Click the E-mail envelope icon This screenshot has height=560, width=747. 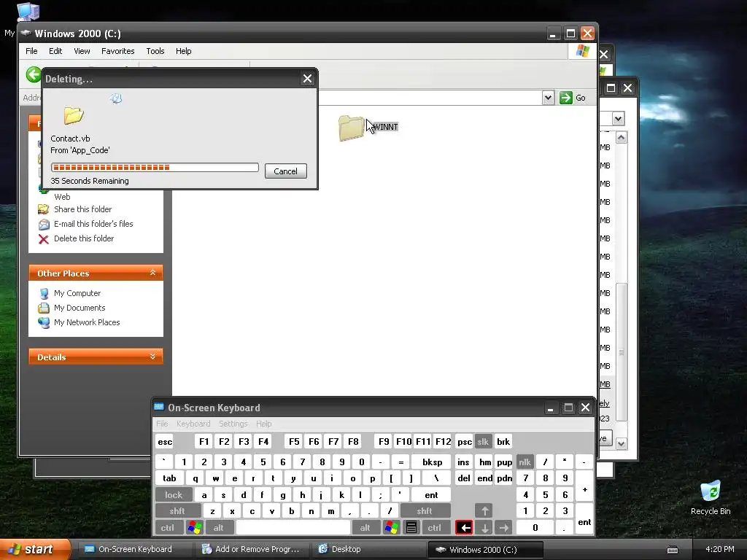(43, 225)
